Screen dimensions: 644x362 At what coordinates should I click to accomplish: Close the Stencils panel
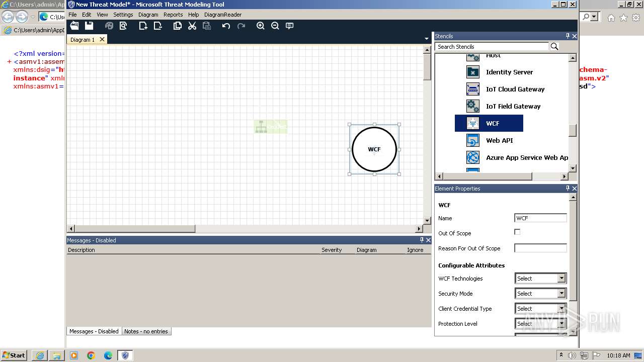pyautogui.click(x=575, y=36)
